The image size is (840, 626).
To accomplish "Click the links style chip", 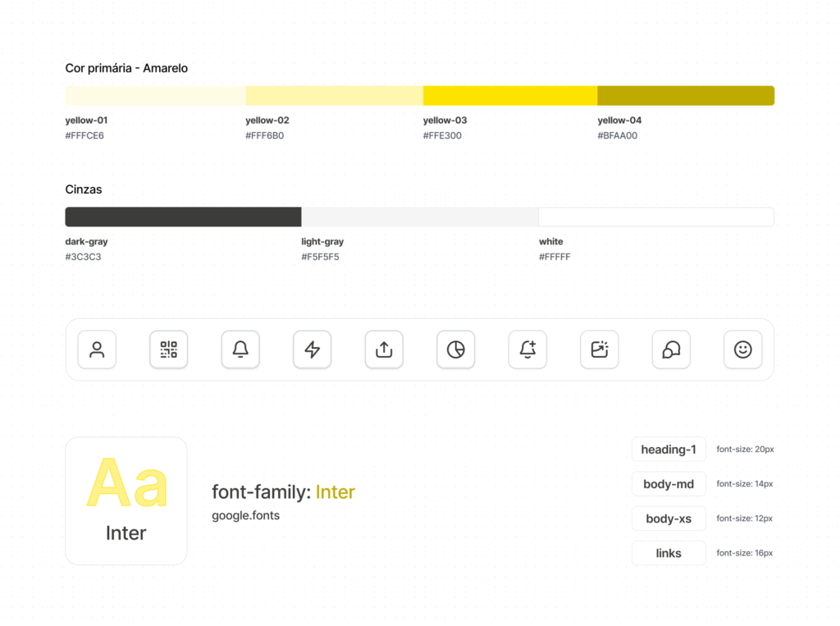I will tap(669, 553).
